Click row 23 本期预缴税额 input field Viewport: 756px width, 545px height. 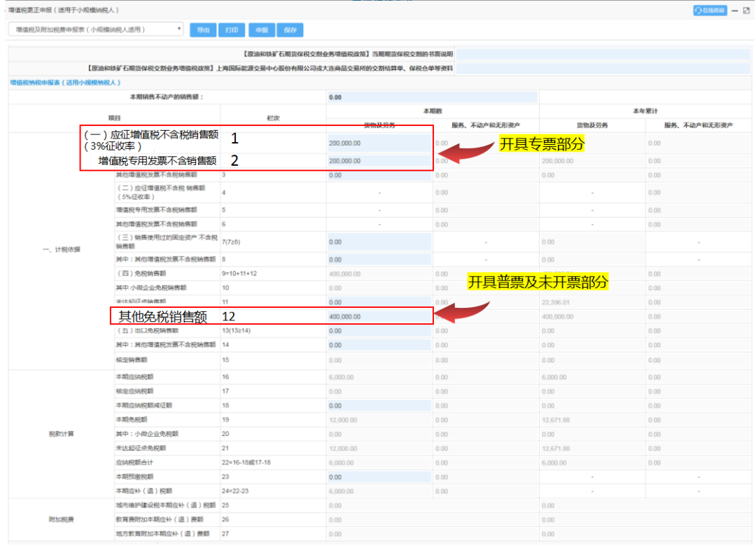[379, 476]
